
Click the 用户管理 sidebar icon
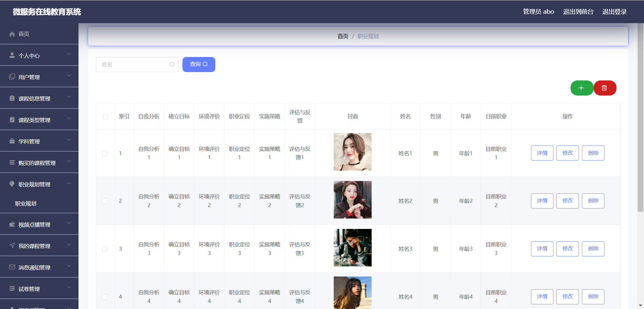11,76
